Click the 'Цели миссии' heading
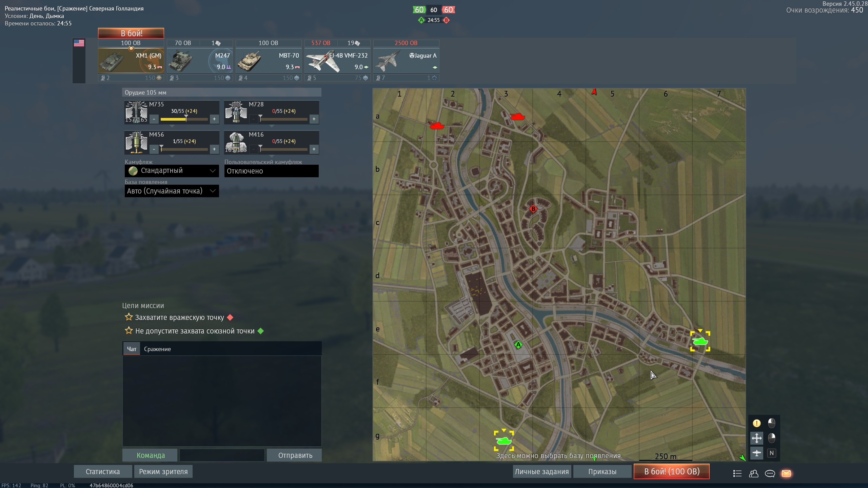Viewport: 868px width, 488px height. [x=143, y=306]
